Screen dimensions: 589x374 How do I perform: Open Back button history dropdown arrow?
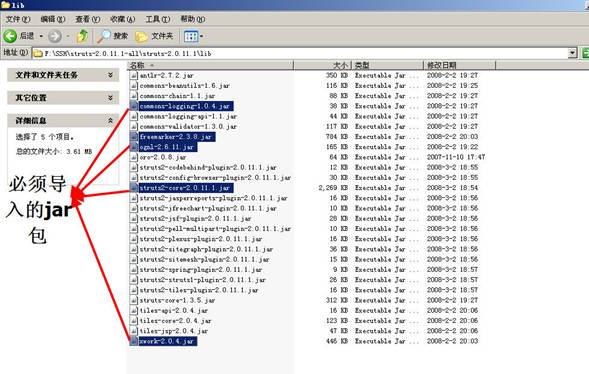point(41,36)
